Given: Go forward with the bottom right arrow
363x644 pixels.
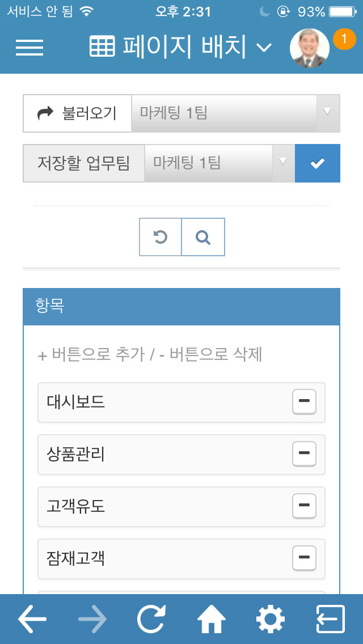Looking at the screenshot, I should click(x=92, y=618).
